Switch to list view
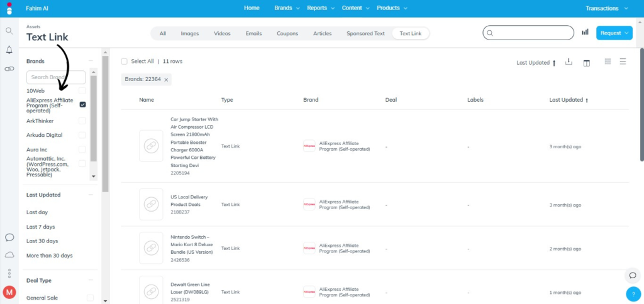Screen dimensions: 644x304 pyautogui.click(x=623, y=62)
